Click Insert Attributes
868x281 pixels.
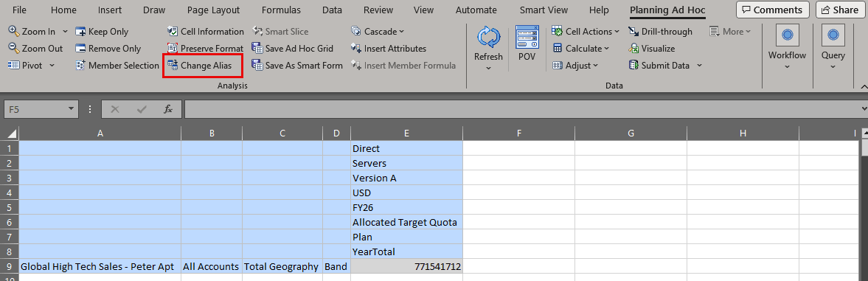pyautogui.click(x=389, y=48)
